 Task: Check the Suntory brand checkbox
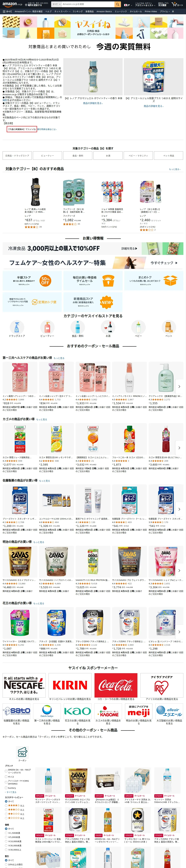coord(6,788)
